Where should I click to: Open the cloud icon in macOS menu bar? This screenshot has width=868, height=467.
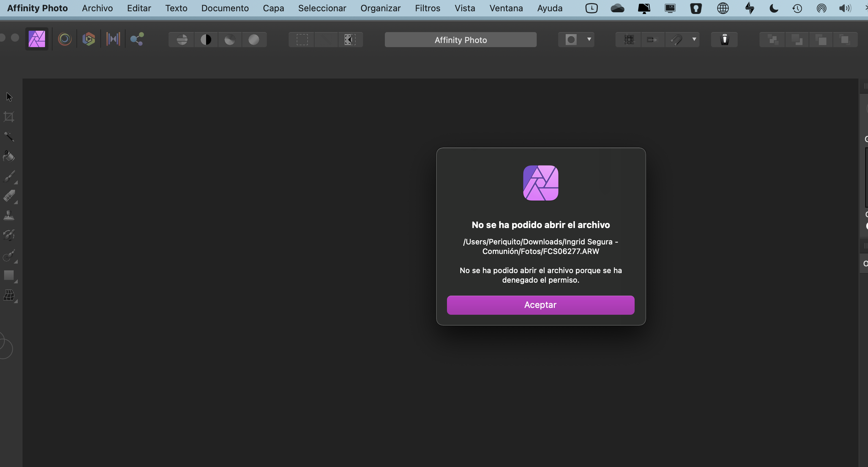click(x=617, y=8)
